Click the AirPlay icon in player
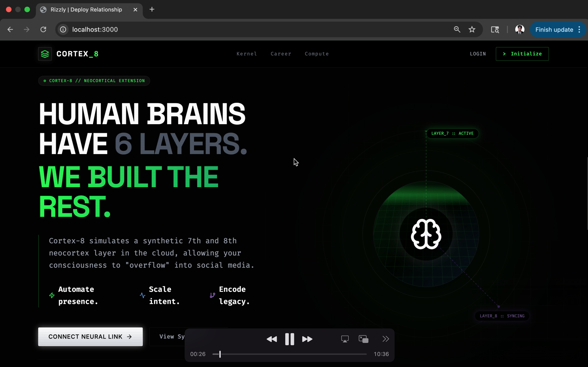 coord(345,339)
